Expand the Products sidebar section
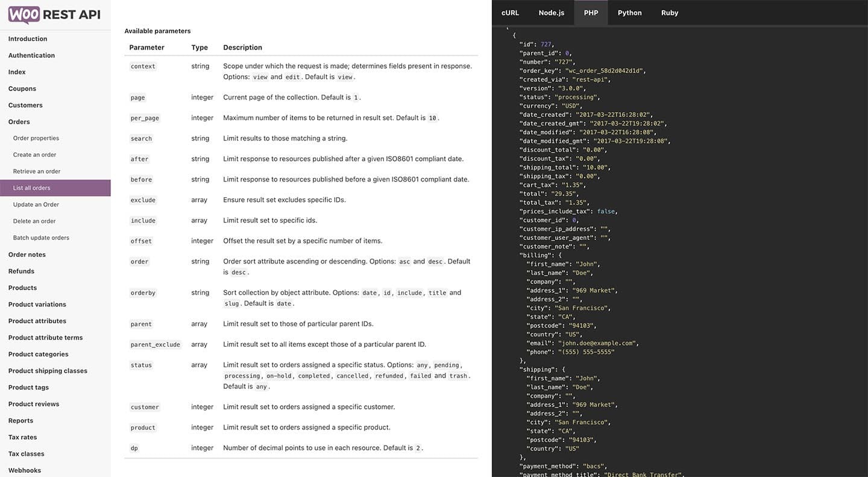Image resolution: width=868 pixels, height=477 pixels. click(22, 288)
